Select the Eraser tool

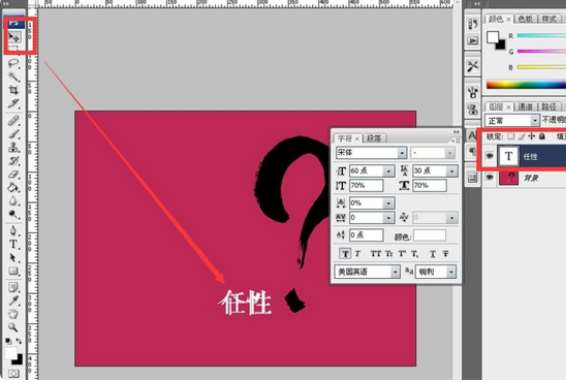(x=14, y=174)
